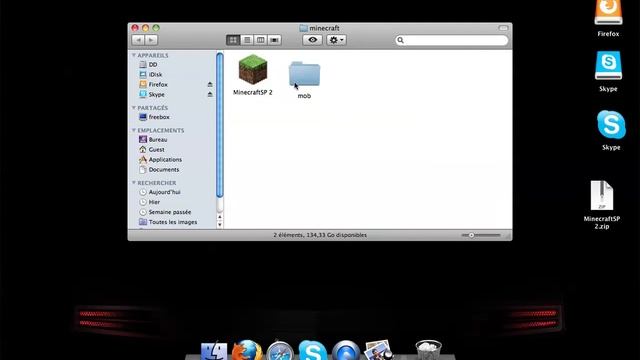Go back with the Finder back arrow
Image resolution: width=640 pixels, height=360 pixels.
[138, 40]
